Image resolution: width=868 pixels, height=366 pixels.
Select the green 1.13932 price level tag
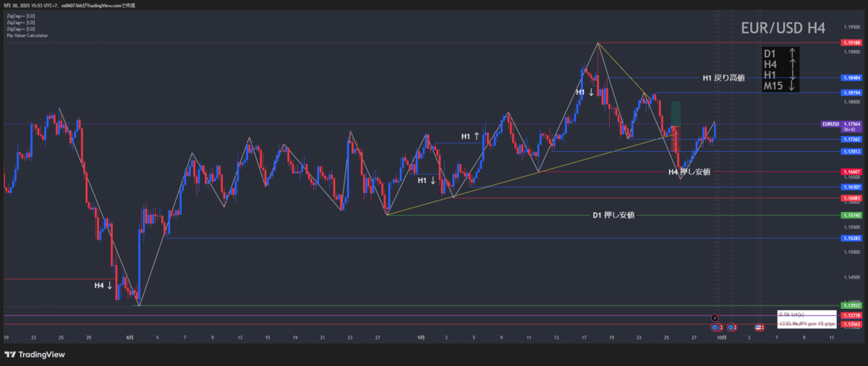tap(851, 306)
